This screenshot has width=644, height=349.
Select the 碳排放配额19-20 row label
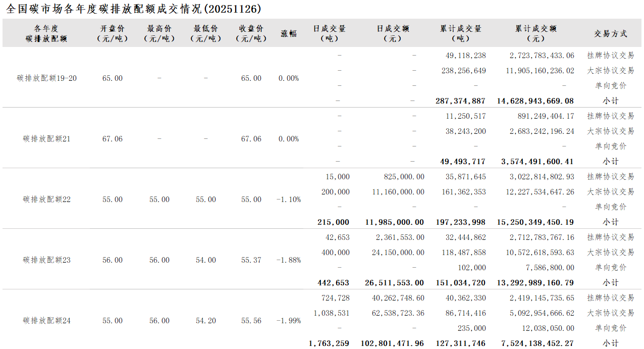click(47, 78)
